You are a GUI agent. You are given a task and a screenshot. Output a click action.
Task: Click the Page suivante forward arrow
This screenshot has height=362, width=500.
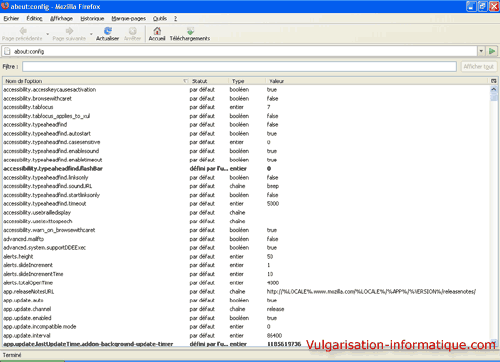click(x=69, y=31)
